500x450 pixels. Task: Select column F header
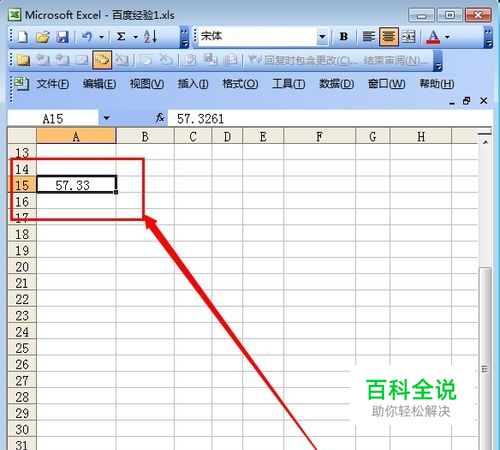coord(319,136)
